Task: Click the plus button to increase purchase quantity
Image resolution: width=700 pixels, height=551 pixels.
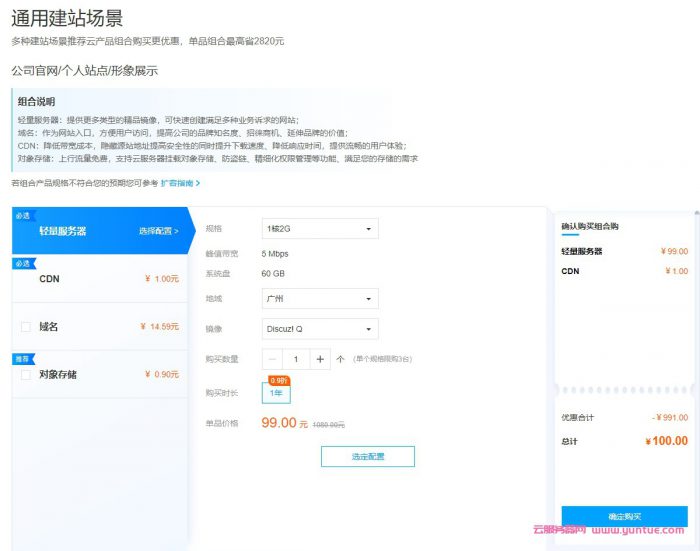Action: [x=320, y=359]
